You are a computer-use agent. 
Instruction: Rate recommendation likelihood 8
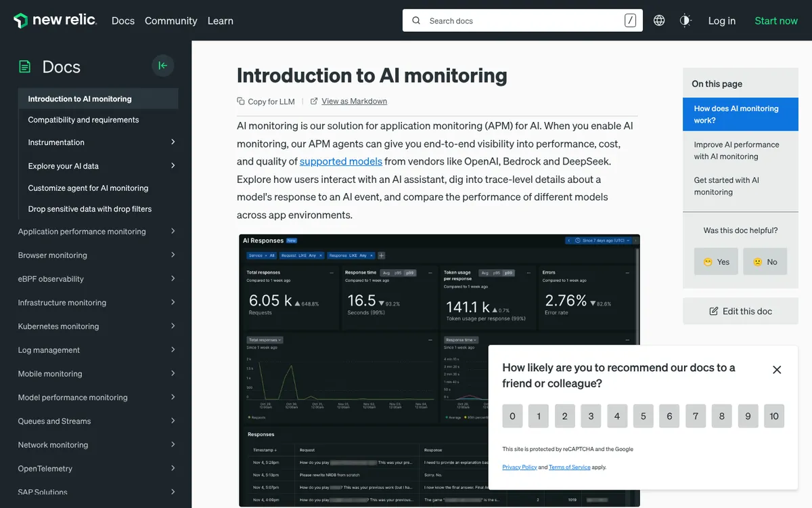pyautogui.click(x=722, y=416)
